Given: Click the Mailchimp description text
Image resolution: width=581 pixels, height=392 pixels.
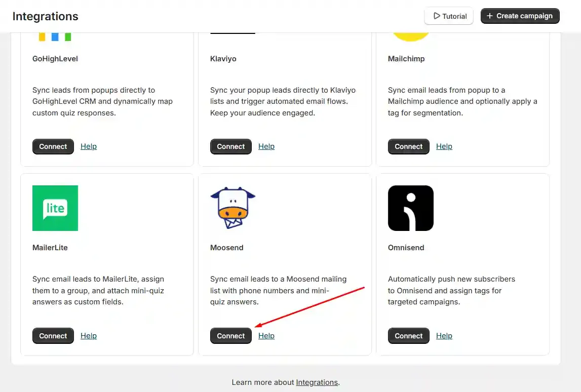Looking at the screenshot, I should pyautogui.click(x=462, y=101).
